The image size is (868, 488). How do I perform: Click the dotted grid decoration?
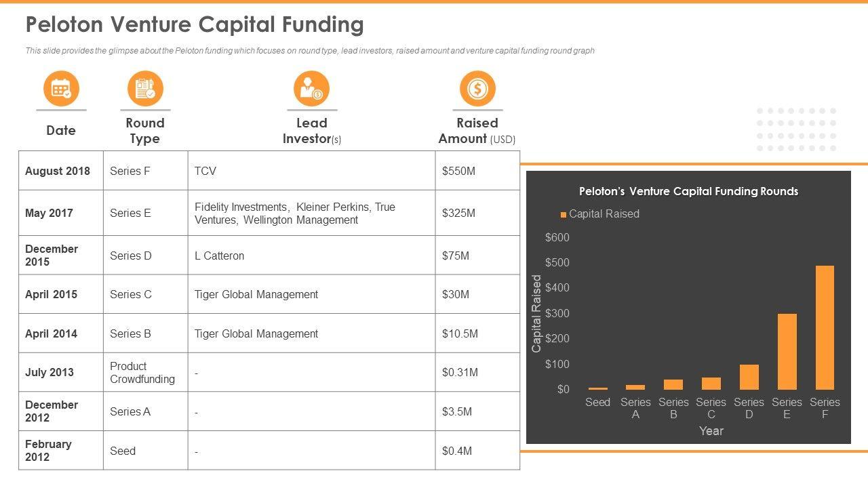coord(796,129)
